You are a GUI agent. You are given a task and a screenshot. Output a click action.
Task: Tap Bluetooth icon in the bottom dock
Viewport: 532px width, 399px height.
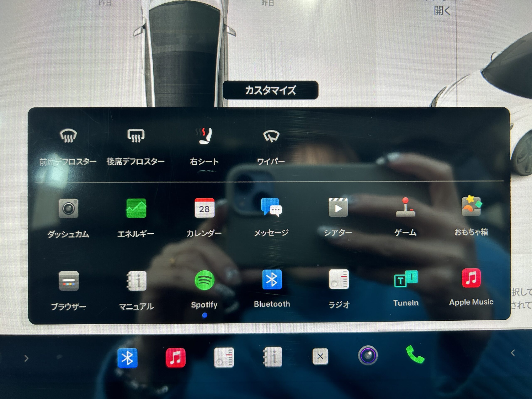pos(127,358)
